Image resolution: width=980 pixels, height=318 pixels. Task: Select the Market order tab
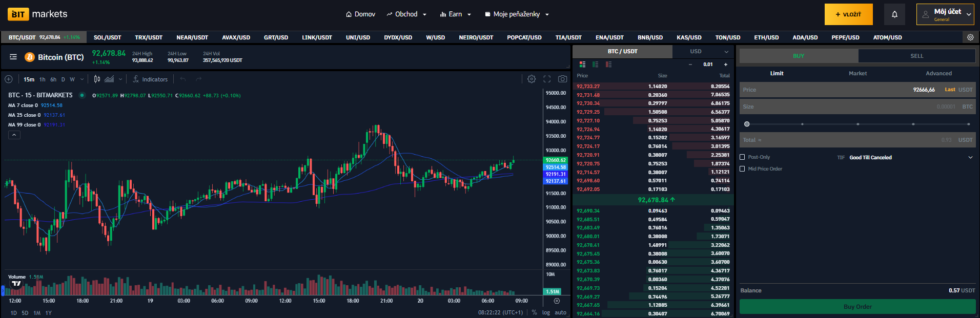tap(857, 73)
